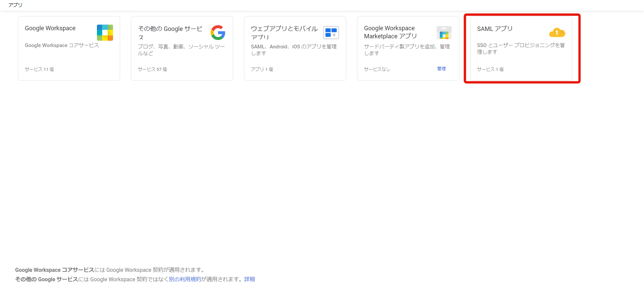Click the 管理 link in Marketplace card

click(441, 69)
